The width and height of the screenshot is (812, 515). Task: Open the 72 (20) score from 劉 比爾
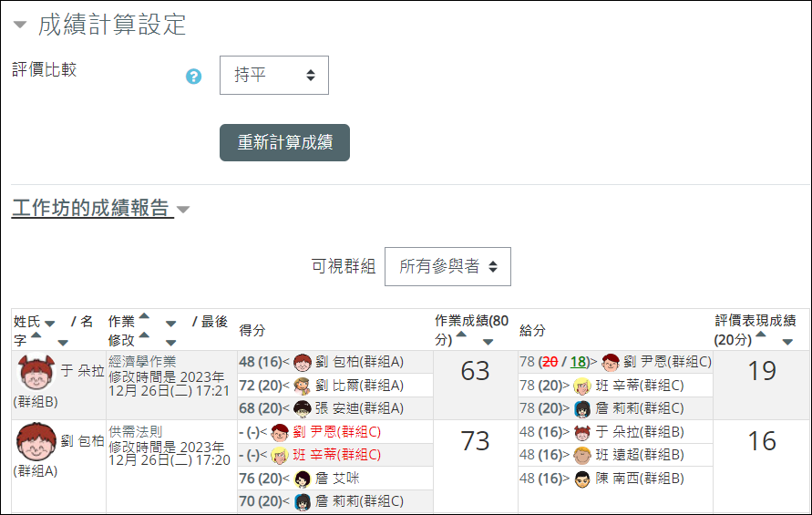click(x=261, y=386)
